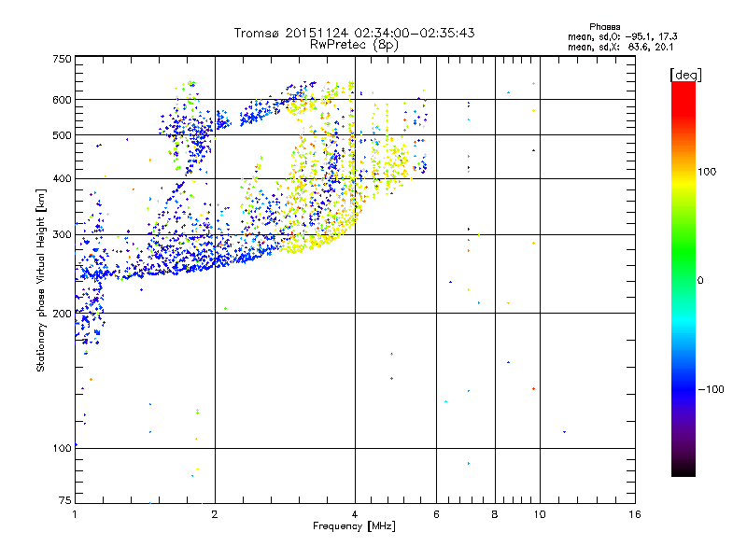Click the x-axis tick label '1'
This screenshot has width=747, height=560.
click(x=75, y=514)
